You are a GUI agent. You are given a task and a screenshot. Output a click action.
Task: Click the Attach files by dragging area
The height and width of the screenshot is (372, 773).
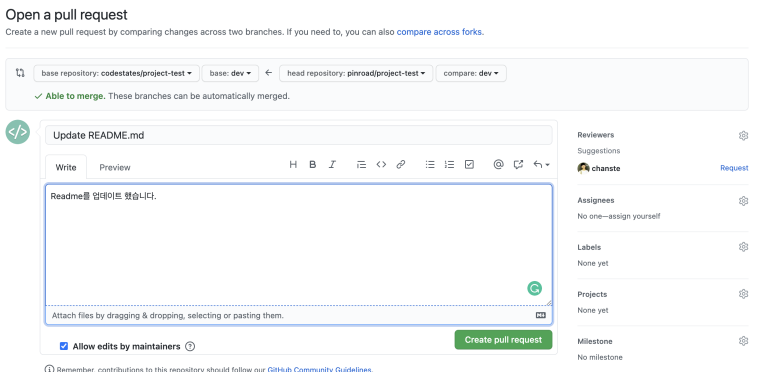(299, 315)
